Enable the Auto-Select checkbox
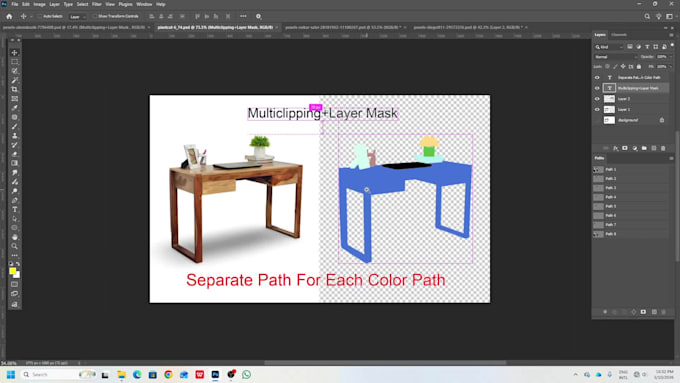Screen dimensions: 680x383 (x=39, y=16)
